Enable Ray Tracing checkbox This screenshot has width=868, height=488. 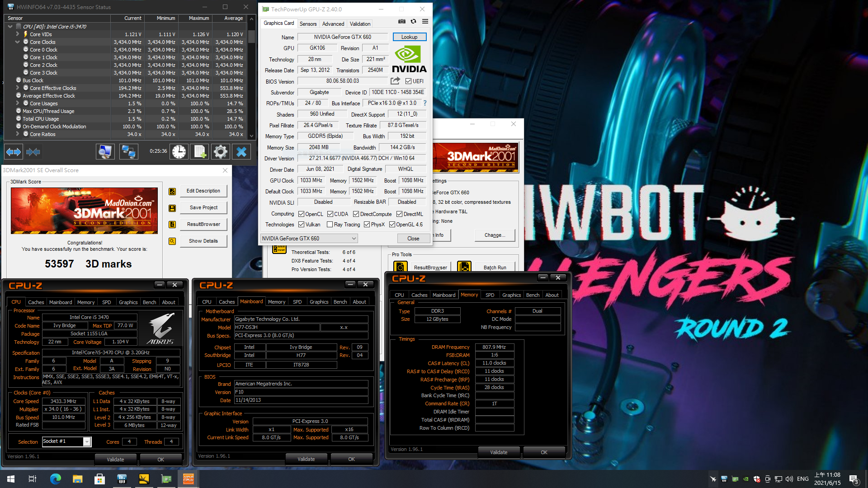[x=330, y=225]
